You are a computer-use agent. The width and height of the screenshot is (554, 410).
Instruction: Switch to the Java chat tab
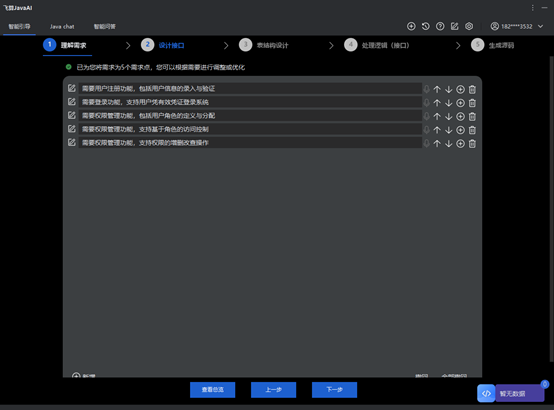[62, 27]
